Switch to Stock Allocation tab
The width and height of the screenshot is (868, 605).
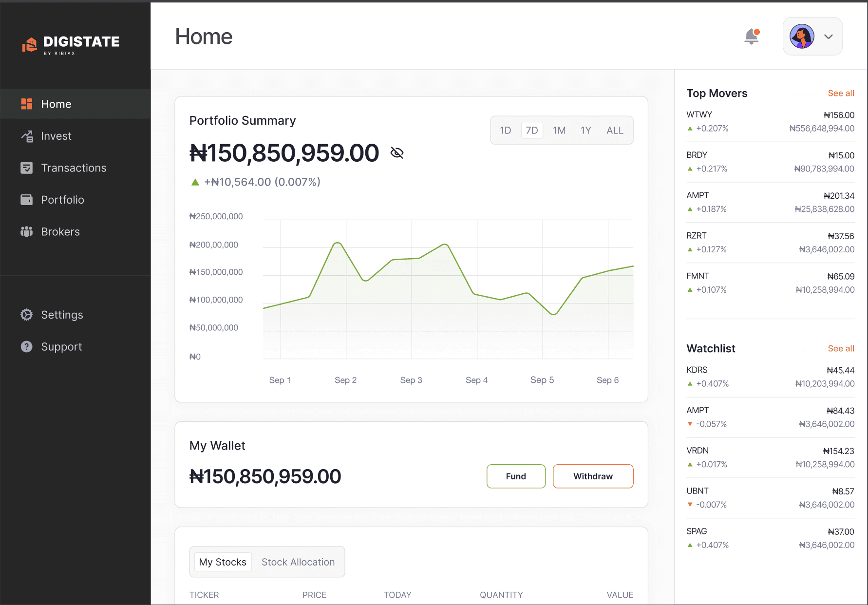[x=298, y=562]
